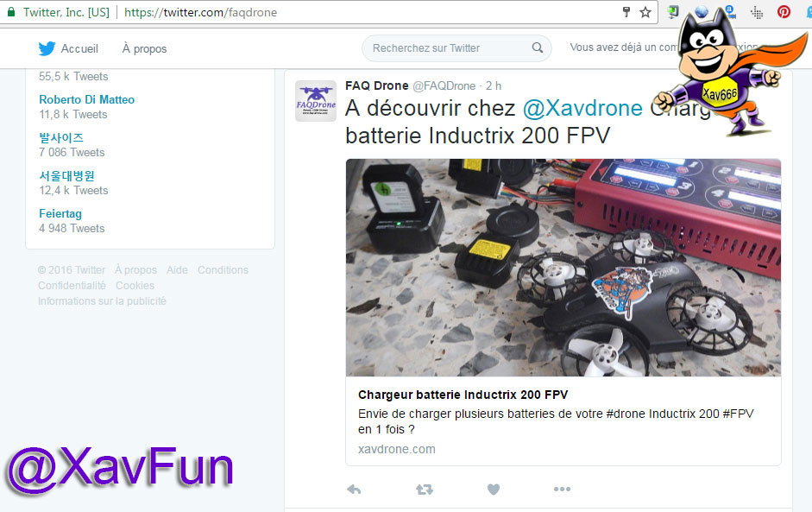
Task: Click the 2 h tweet timestamp
Action: click(x=494, y=86)
